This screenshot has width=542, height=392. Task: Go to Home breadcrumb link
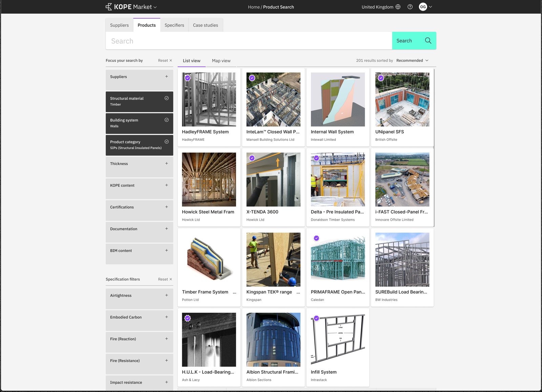pos(254,7)
